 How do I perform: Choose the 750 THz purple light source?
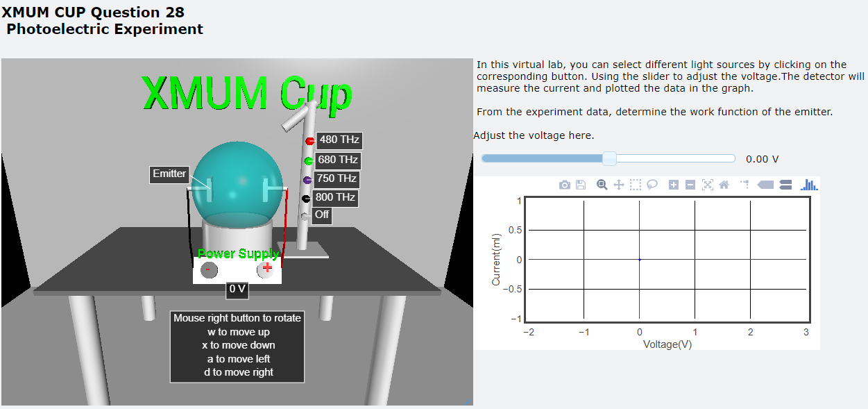click(307, 180)
